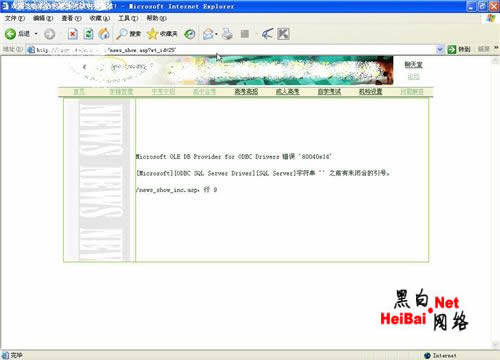Viewport: 500px width, 360px height.
Task: Refresh the page with the green arrows icon
Action: [x=88, y=34]
